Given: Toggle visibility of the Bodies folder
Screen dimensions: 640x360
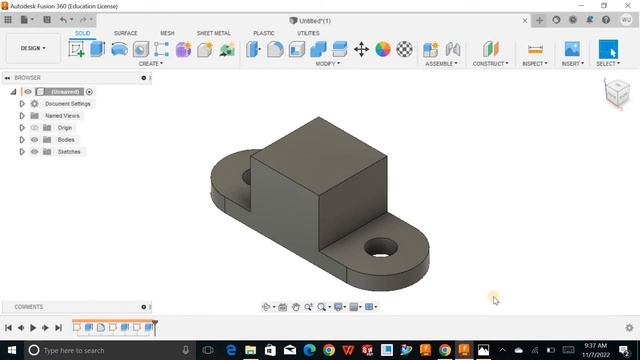Looking at the screenshot, I should 34,140.
